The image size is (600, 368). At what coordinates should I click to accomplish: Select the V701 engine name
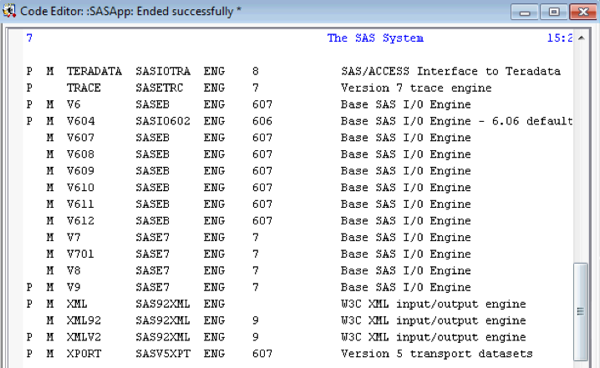pyautogui.click(x=80, y=254)
